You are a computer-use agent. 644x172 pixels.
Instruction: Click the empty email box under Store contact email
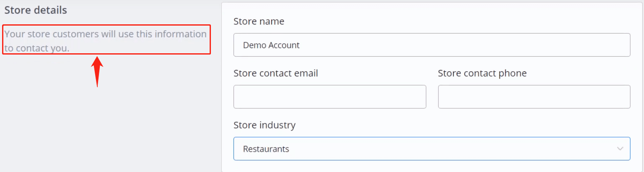pos(330,97)
